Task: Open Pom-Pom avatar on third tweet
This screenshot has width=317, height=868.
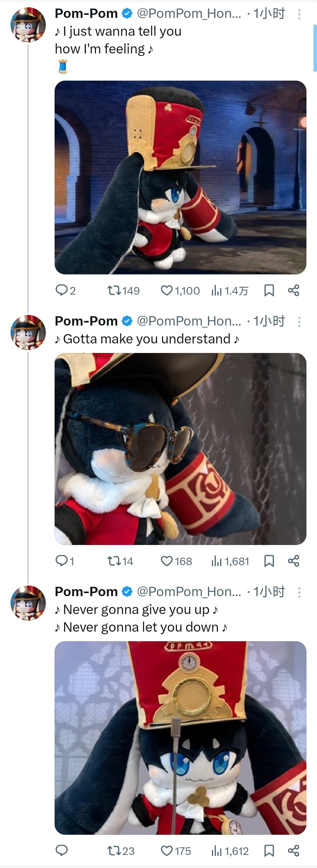Action: click(28, 603)
